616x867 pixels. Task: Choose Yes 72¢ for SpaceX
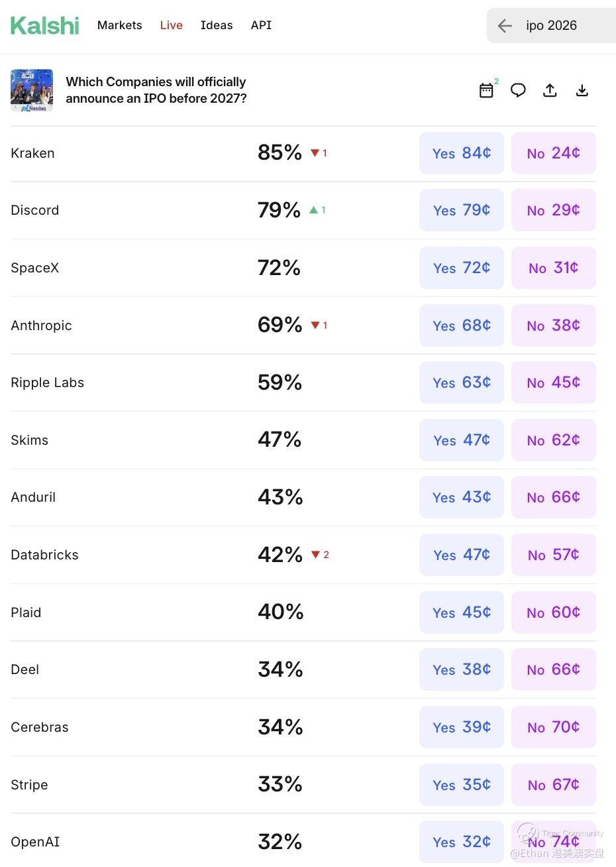tap(462, 268)
